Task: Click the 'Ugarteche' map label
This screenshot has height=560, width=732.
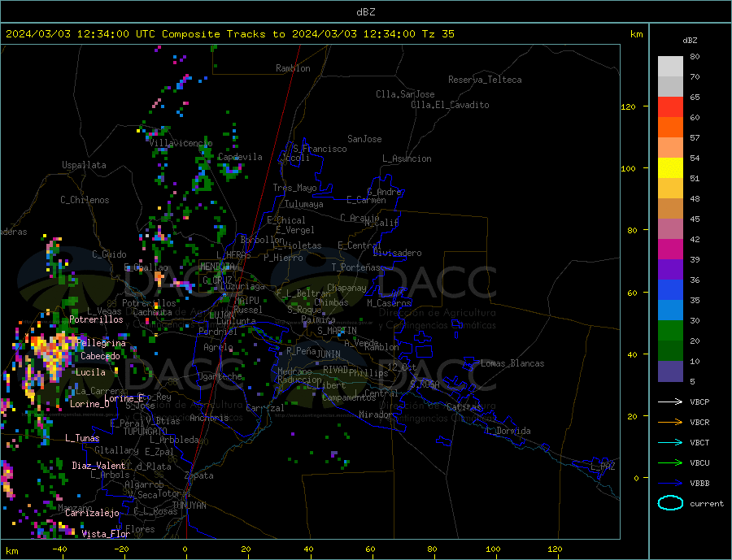Action: [x=220, y=376]
